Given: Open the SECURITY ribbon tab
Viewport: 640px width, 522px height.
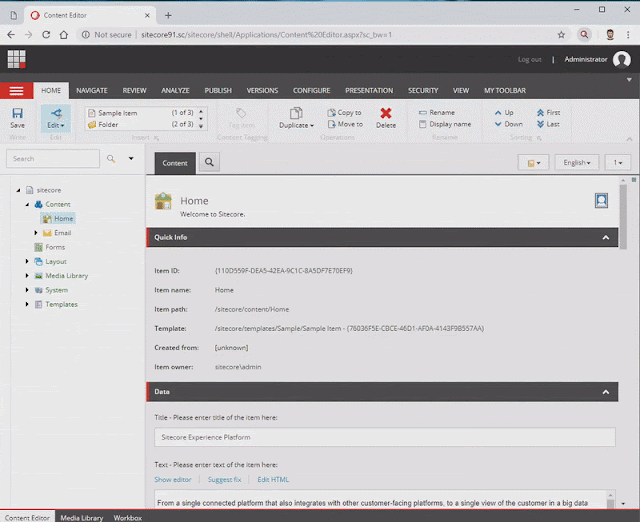Looking at the screenshot, I should click(423, 91).
